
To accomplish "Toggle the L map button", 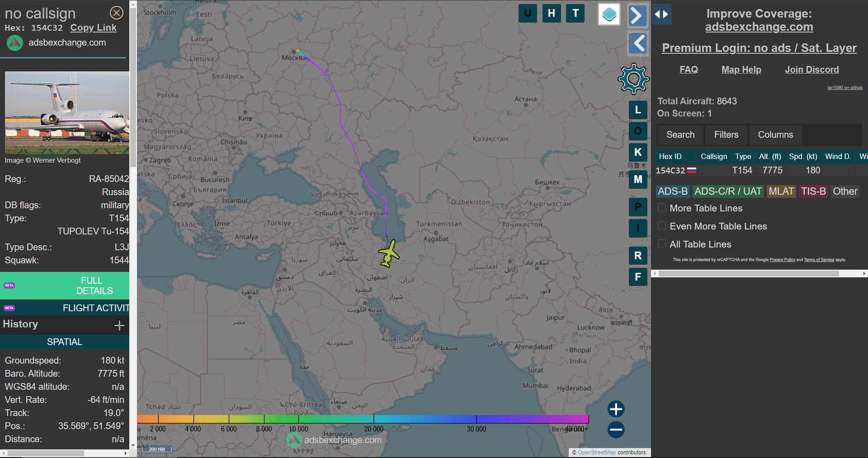I will pyautogui.click(x=638, y=110).
